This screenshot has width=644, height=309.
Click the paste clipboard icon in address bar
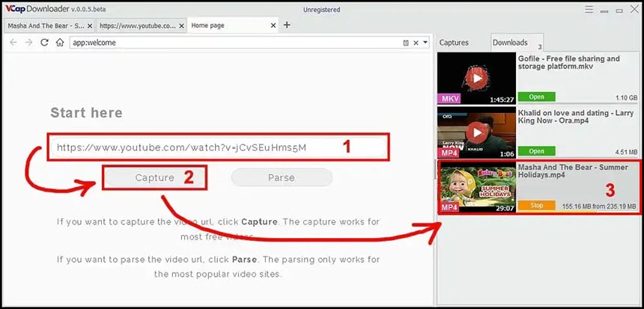pos(406,43)
